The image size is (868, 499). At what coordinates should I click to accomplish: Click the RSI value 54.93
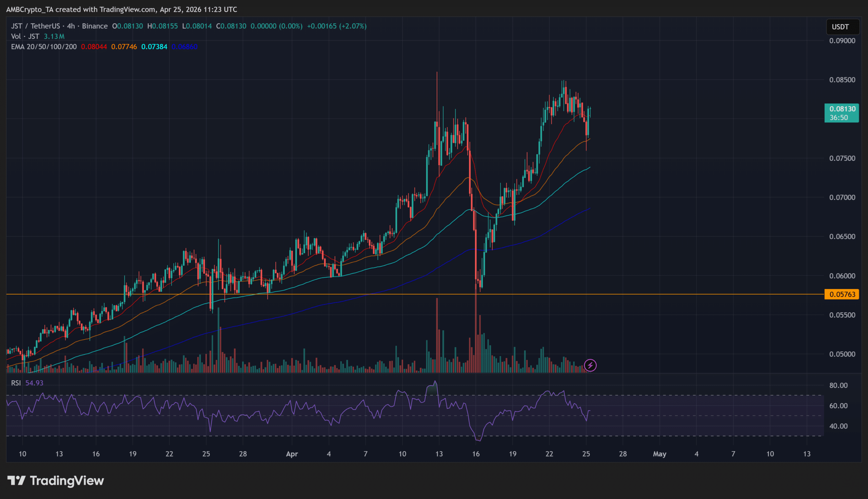34,383
